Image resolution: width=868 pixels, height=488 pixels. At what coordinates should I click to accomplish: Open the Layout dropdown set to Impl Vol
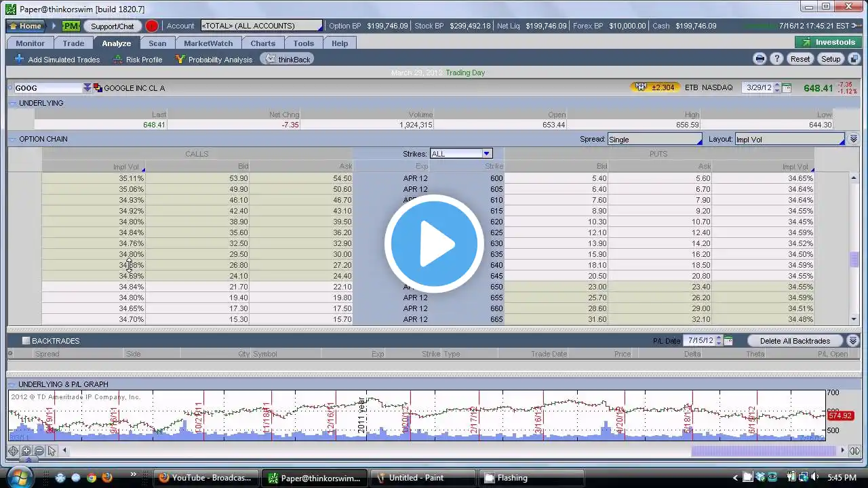(790, 139)
